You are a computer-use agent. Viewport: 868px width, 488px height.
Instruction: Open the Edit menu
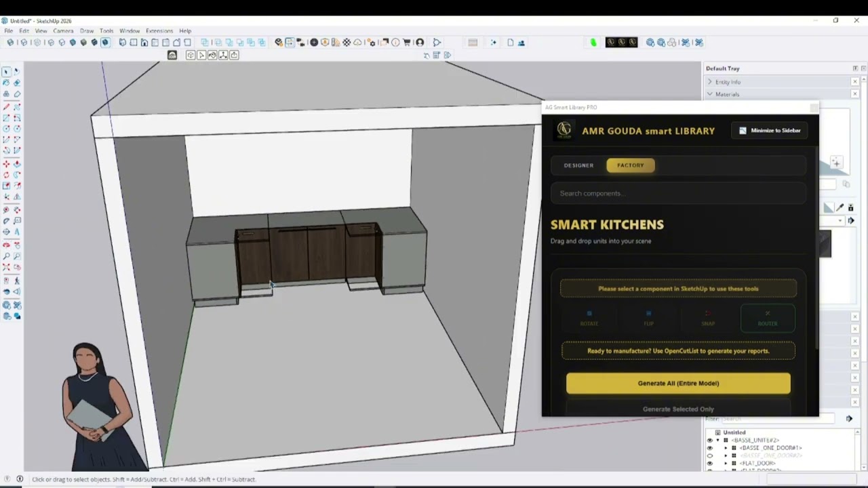coord(24,30)
